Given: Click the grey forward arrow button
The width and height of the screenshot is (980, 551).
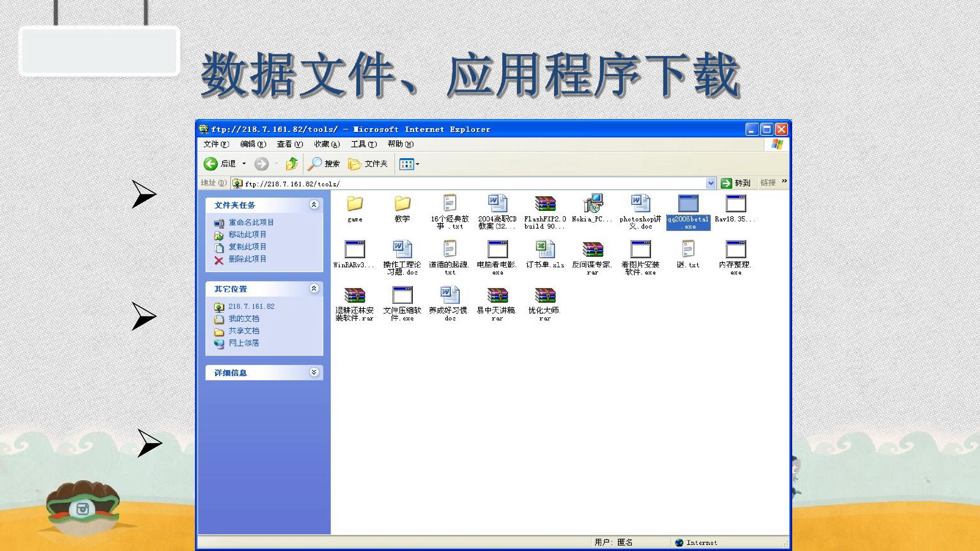Looking at the screenshot, I should point(261,164).
